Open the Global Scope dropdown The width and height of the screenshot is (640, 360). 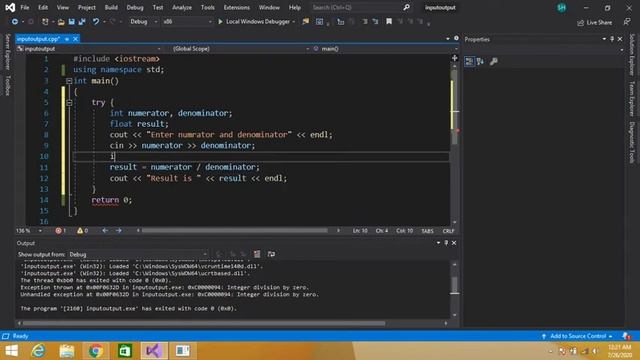tap(240, 49)
